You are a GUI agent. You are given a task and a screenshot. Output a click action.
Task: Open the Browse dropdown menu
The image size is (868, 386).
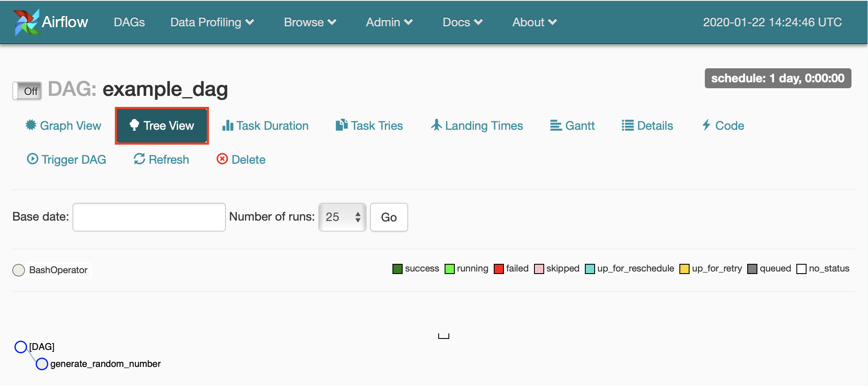click(310, 22)
